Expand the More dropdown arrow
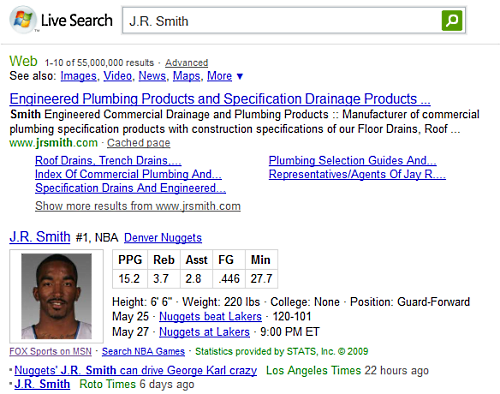Image resolution: width=500 pixels, height=394 pixels. (240, 77)
